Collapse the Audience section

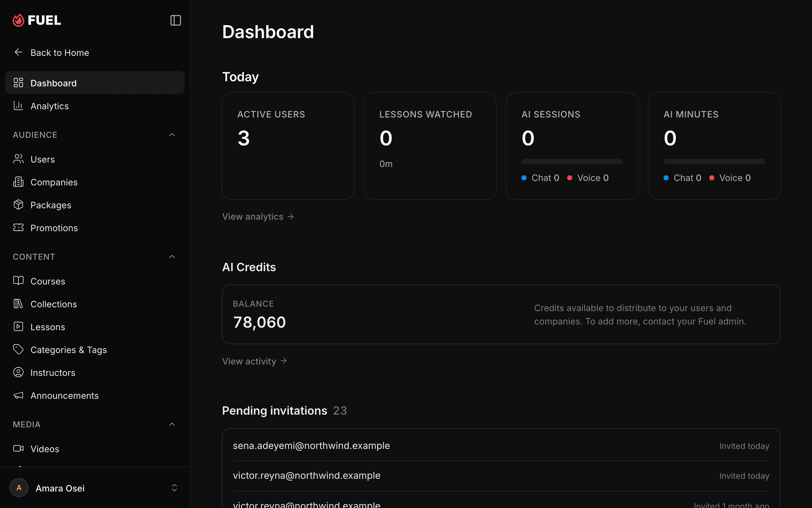(x=172, y=135)
